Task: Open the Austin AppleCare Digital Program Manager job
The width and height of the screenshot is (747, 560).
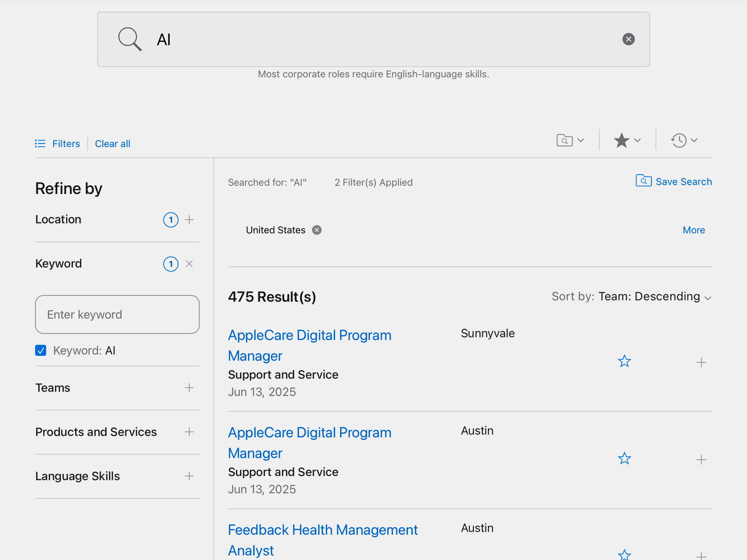Action: tap(309, 443)
